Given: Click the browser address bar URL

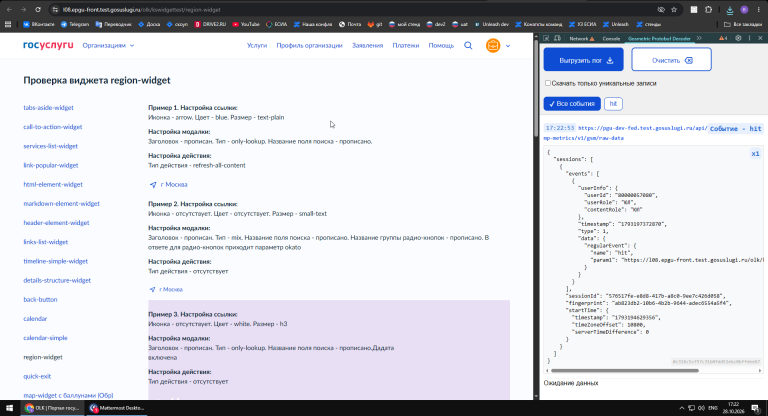Looking at the screenshot, I should 142,9.
